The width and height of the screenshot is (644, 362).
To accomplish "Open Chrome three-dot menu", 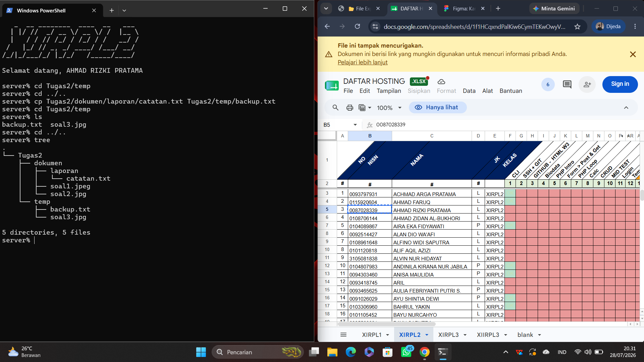I will click(x=635, y=26).
